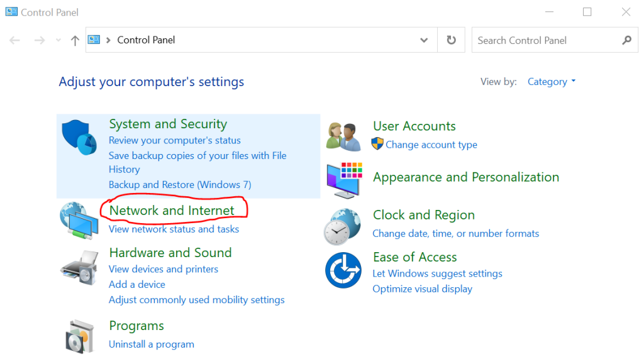Expand the address bar history dropdown

(424, 40)
